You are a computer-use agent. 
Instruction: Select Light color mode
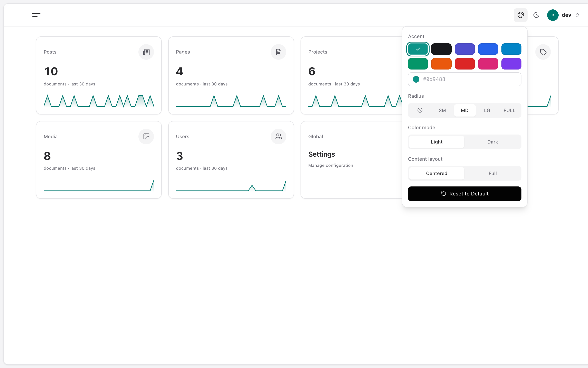[x=437, y=142]
